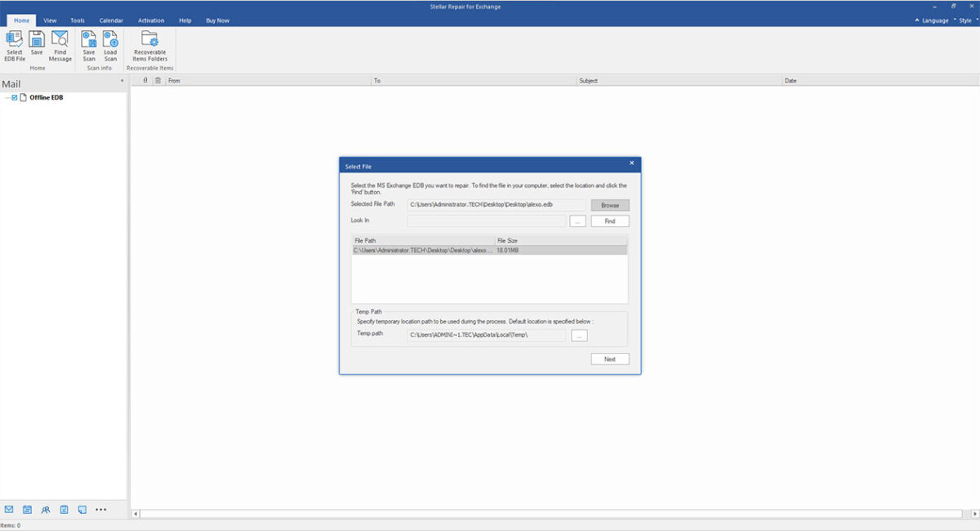Click the Look In text field

point(486,221)
